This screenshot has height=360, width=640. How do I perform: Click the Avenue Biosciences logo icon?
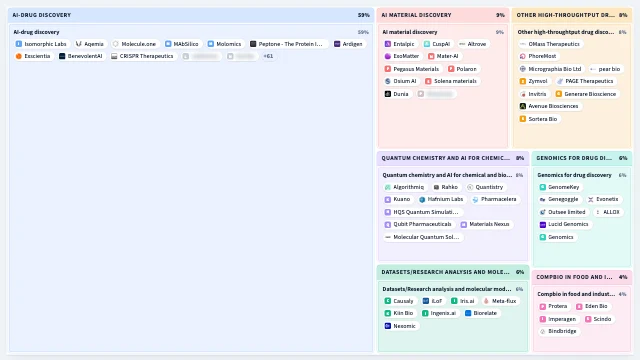(523, 106)
